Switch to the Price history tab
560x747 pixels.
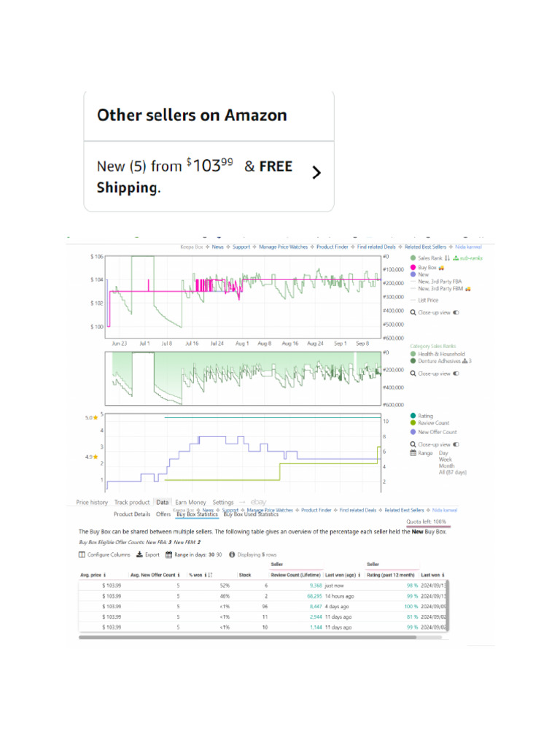(x=92, y=503)
